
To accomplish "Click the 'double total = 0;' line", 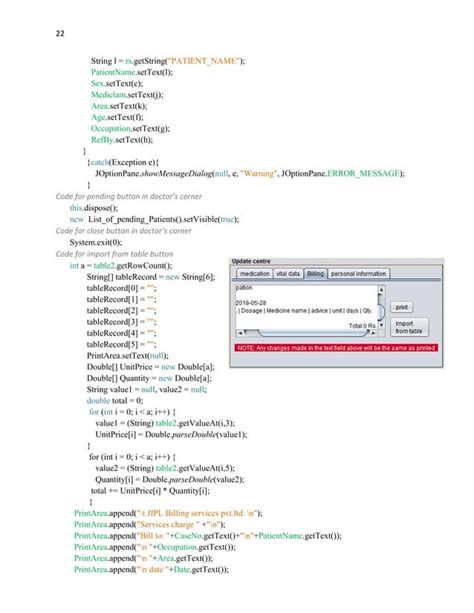I will (x=115, y=401).
